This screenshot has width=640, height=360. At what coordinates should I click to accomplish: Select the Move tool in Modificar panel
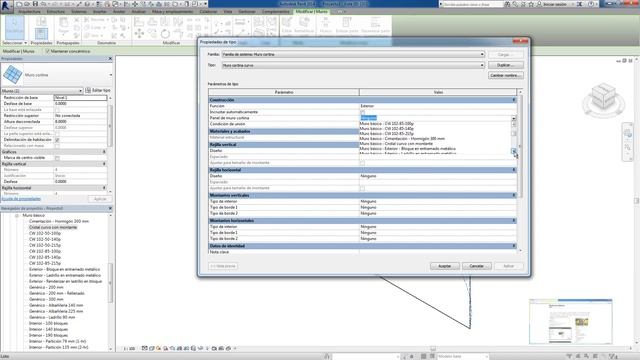pyautogui.click(x=139, y=33)
